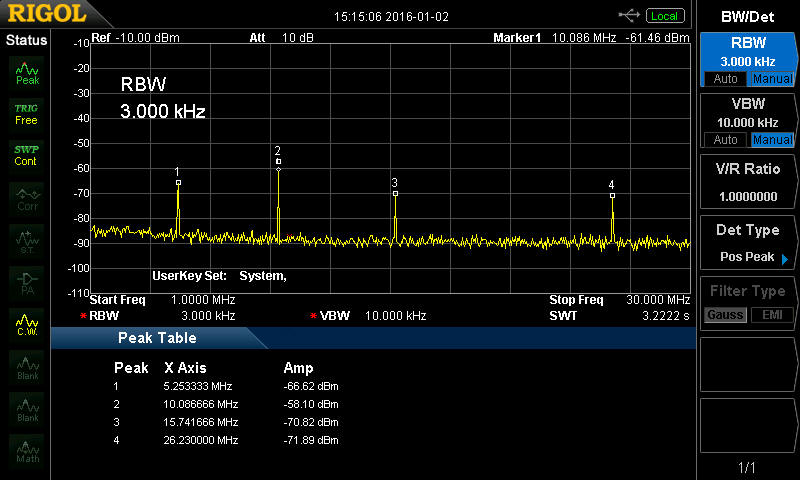Screen dimensions: 800x480
Task: Click the Peak detector status icon
Action: pos(27,73)
